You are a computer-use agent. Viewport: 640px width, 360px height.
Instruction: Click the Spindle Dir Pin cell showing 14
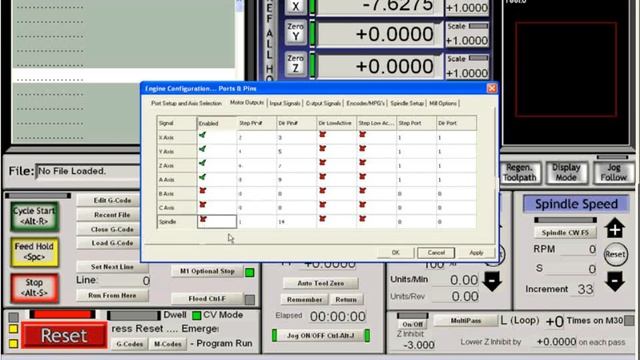click(x=296, y=222)
